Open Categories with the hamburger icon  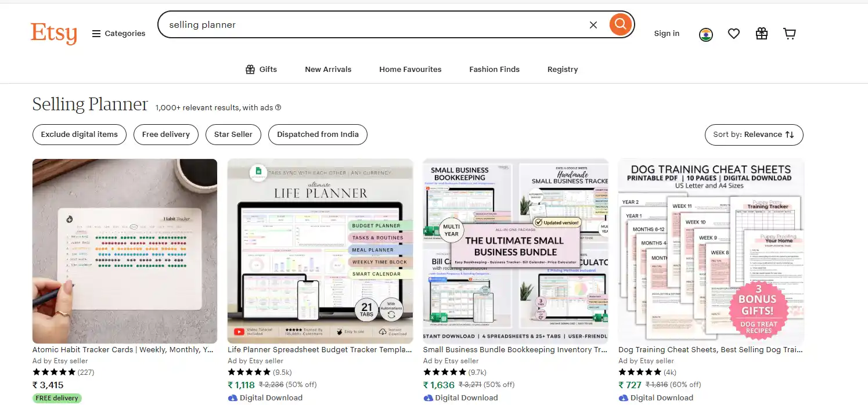[x=96, y=33]
